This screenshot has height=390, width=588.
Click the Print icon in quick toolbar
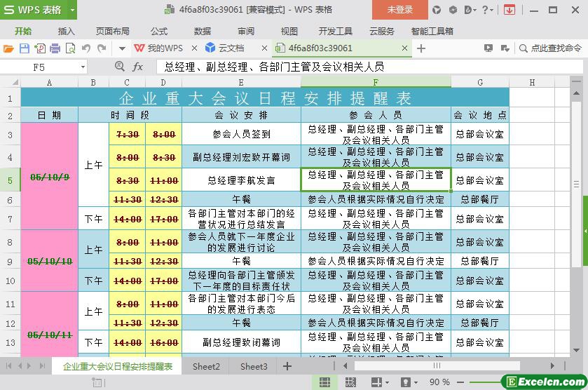point(55,48)
